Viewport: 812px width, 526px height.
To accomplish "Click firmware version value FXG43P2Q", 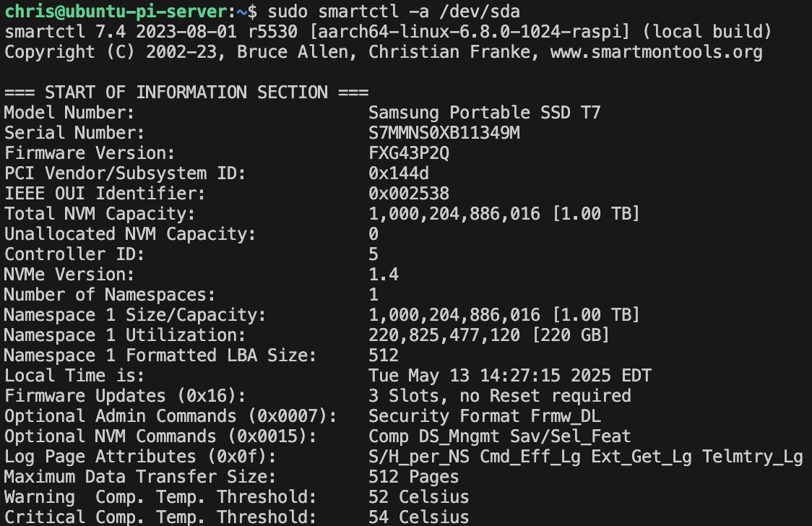I will (409, 152).
